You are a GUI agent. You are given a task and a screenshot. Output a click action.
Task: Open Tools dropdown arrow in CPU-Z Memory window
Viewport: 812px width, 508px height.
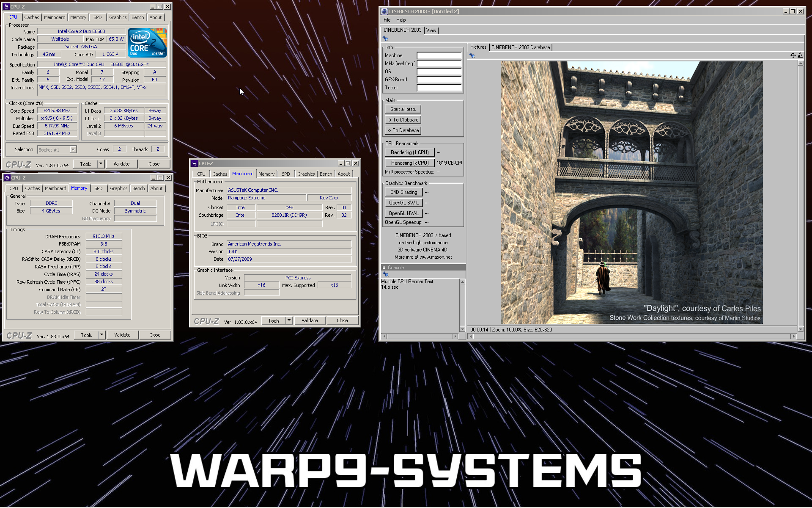(x=101, y=335)
